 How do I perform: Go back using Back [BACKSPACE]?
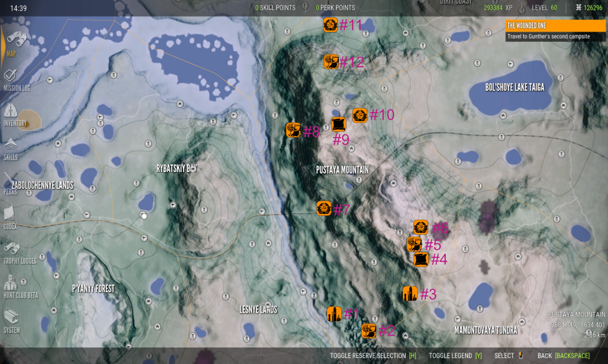pyautogui.click(x=564, y=356)
